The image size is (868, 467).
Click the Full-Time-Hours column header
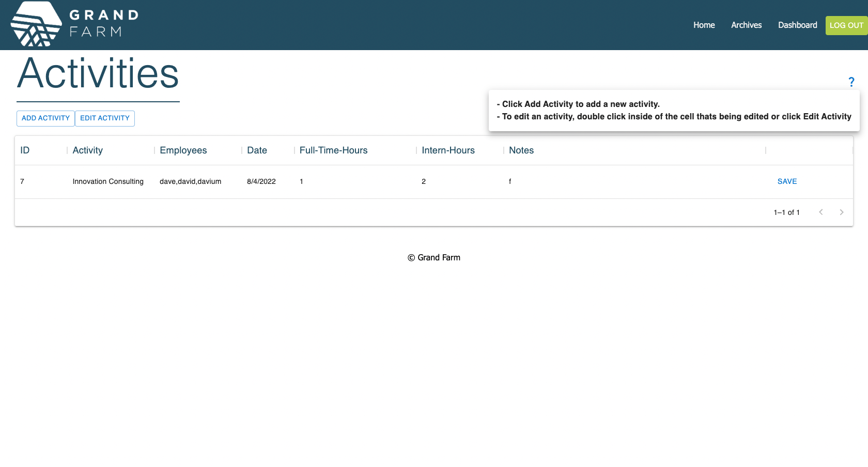point(333,150)
